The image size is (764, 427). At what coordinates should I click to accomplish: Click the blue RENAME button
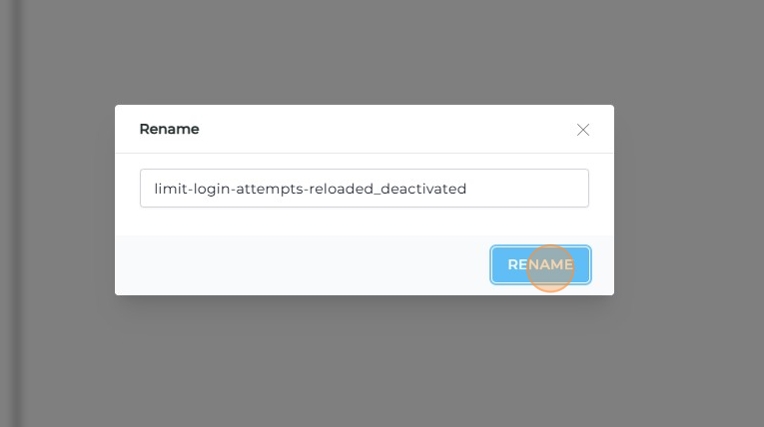point(540,265)
